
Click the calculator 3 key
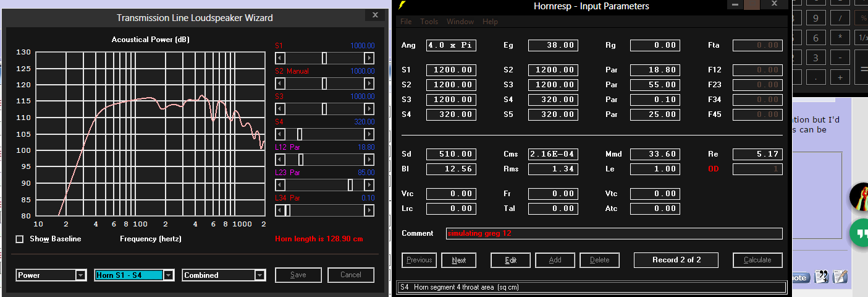[816, 58]
